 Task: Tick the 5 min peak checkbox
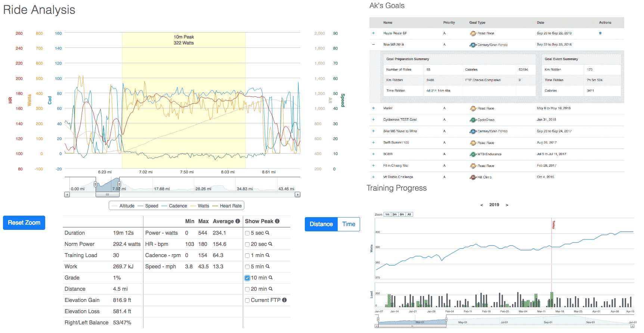point(247,267)
